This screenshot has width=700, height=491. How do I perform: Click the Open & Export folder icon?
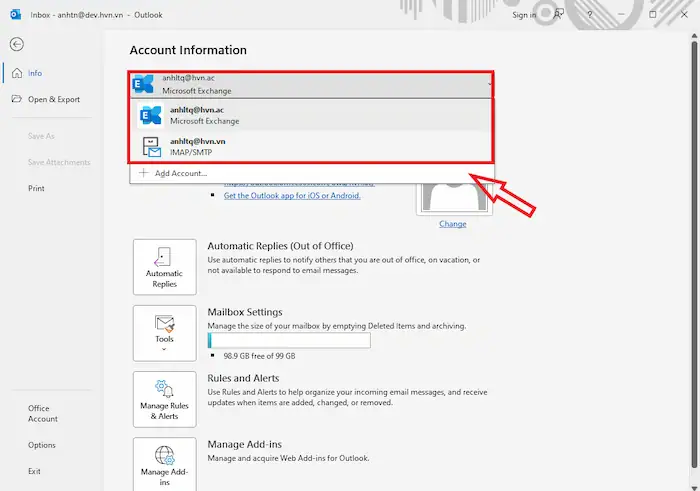pyautogui.click(x=17, y=99)
